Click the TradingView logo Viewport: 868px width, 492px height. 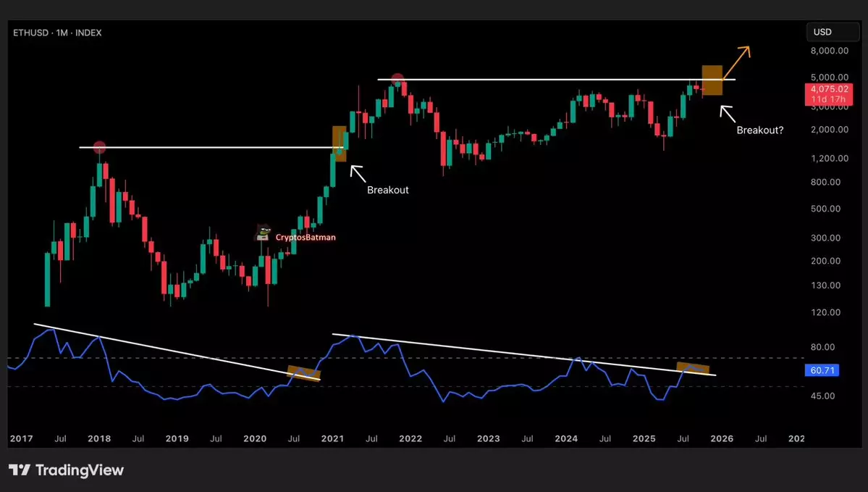point(66,470)
